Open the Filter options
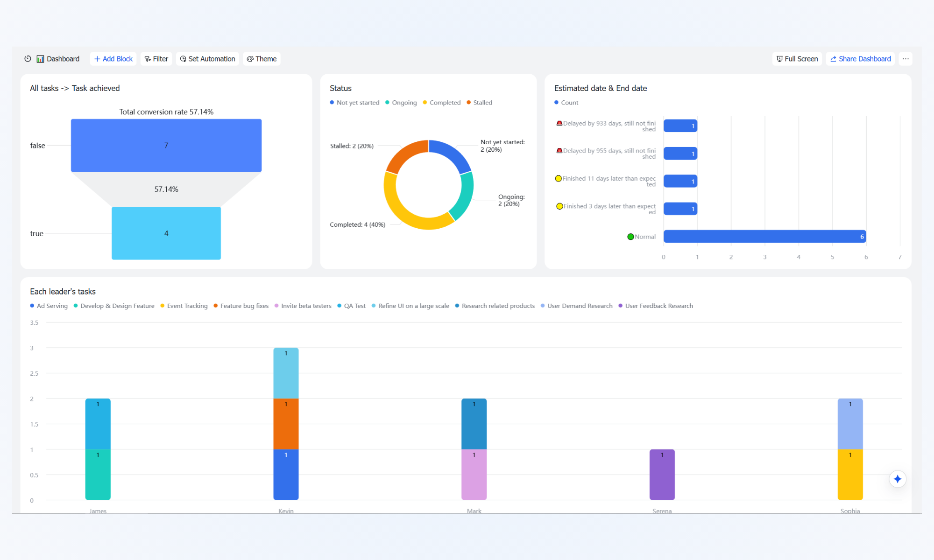 point(156,59)
